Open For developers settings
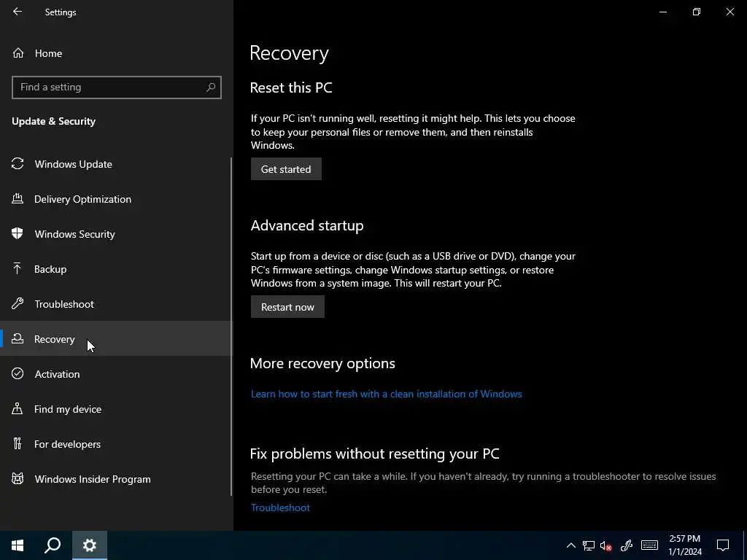747x560 pixels. 115,443
